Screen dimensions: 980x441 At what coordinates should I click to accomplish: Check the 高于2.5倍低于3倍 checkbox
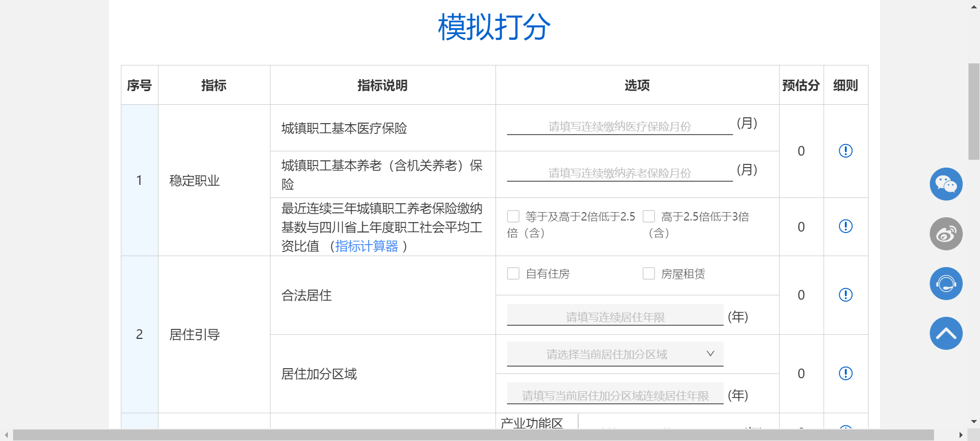(649, 216)
